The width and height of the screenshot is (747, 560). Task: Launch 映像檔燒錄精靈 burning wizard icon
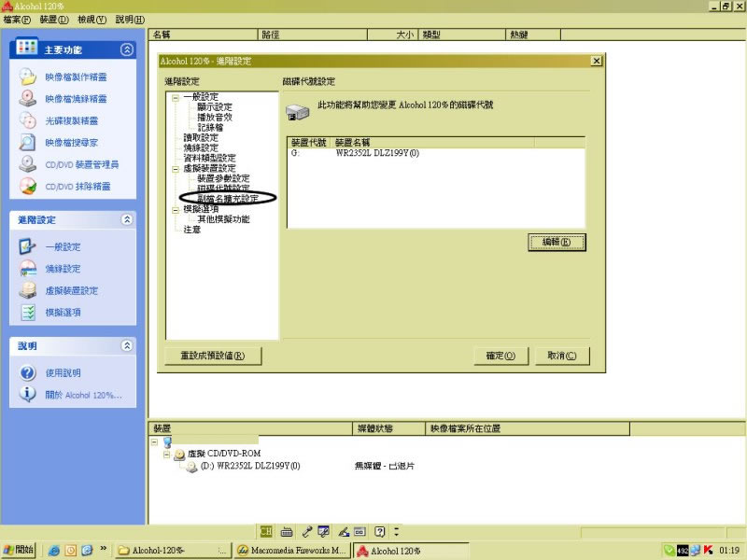tap(28, 98)
